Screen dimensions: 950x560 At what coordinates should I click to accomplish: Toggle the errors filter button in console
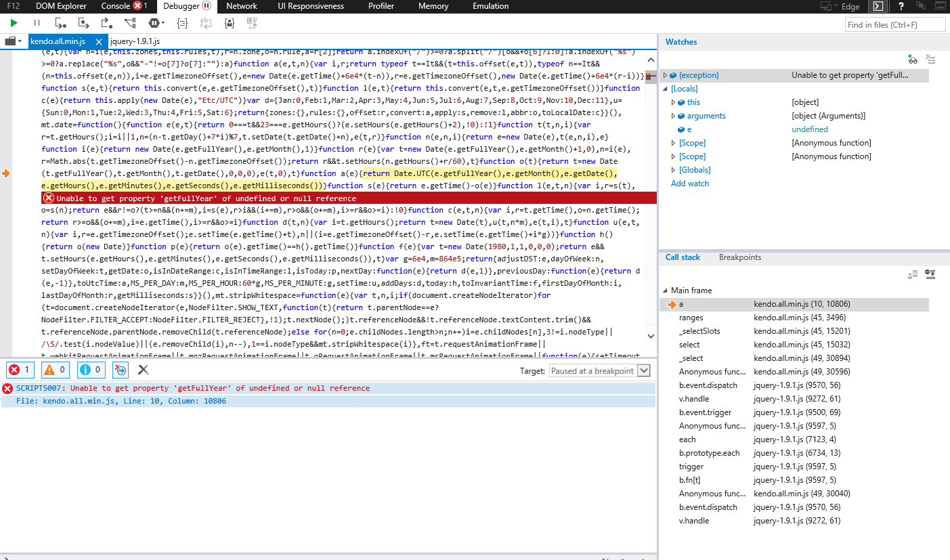19,370
